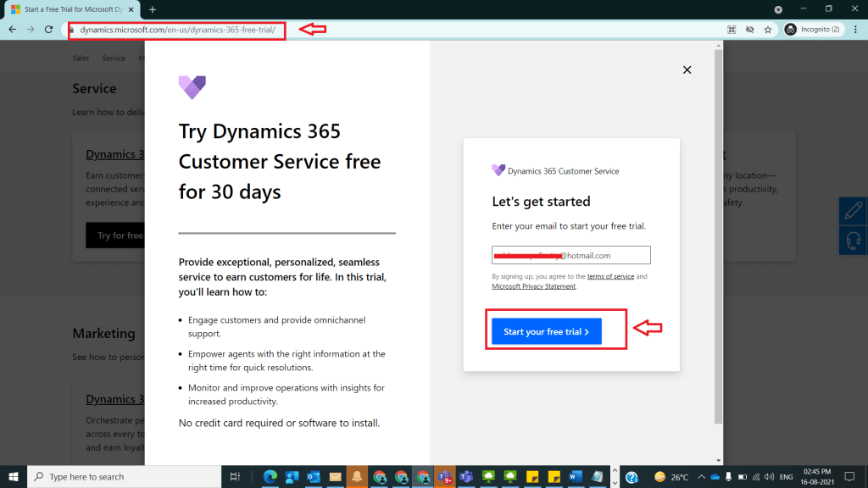Bookmark this page with the star icon
Screen dimensions: 868x488
coord(768,30)
